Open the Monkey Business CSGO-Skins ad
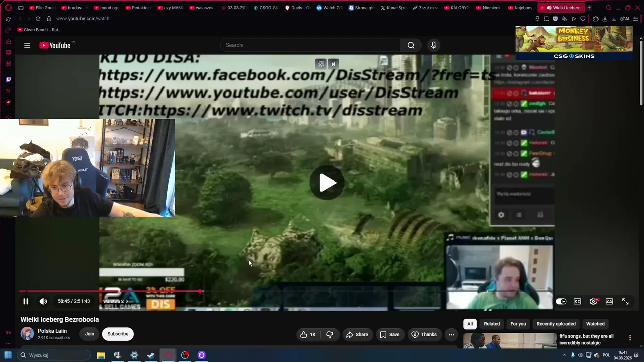The width and height of the screenshot is (644, 362). tap(574, 42)
